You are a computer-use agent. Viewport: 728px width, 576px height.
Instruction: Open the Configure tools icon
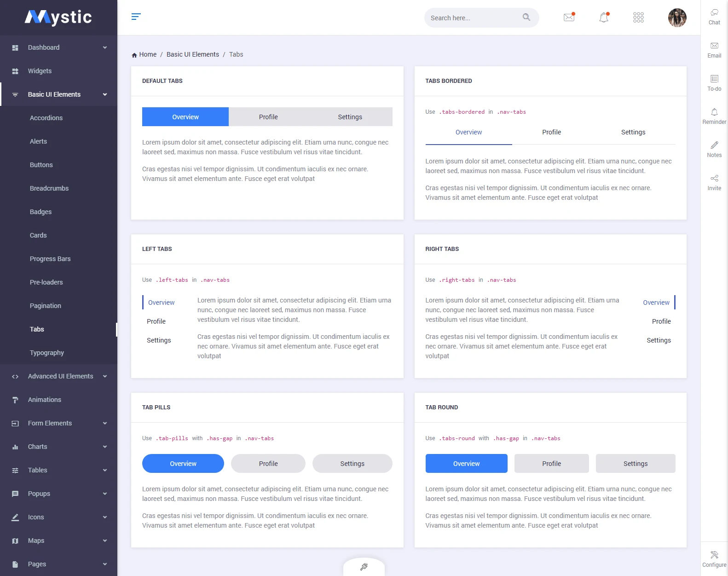point(714,559)
